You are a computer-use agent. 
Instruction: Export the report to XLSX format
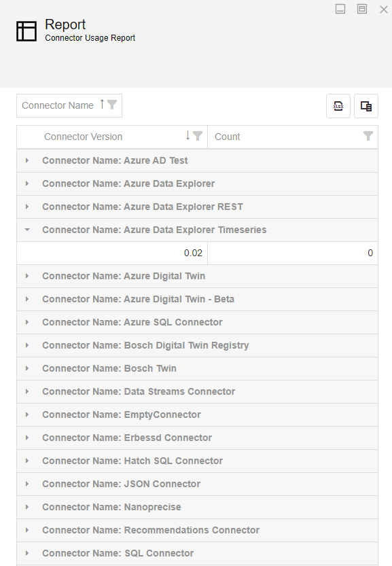338,106
